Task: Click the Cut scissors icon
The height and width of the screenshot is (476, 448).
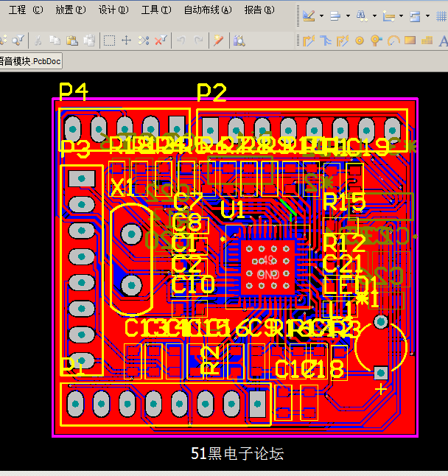Action: (x=38, y=40)
